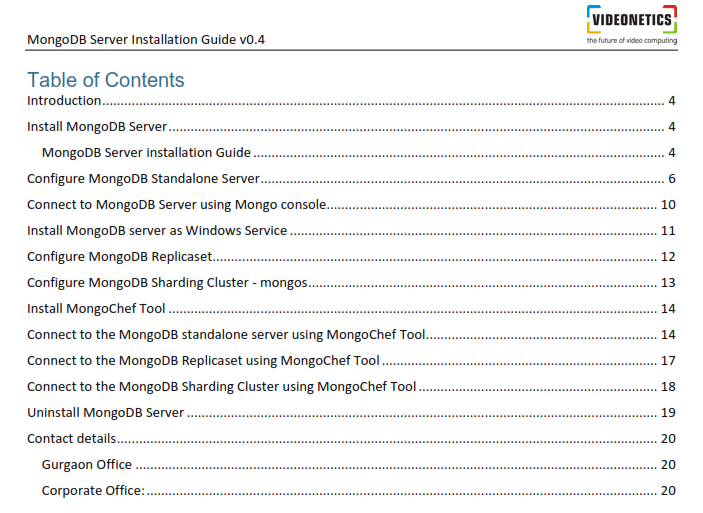Click page number 13 for Sharding Cluster mongos
The width and height of the screenshot is (703, 513).
click(668, 283)
